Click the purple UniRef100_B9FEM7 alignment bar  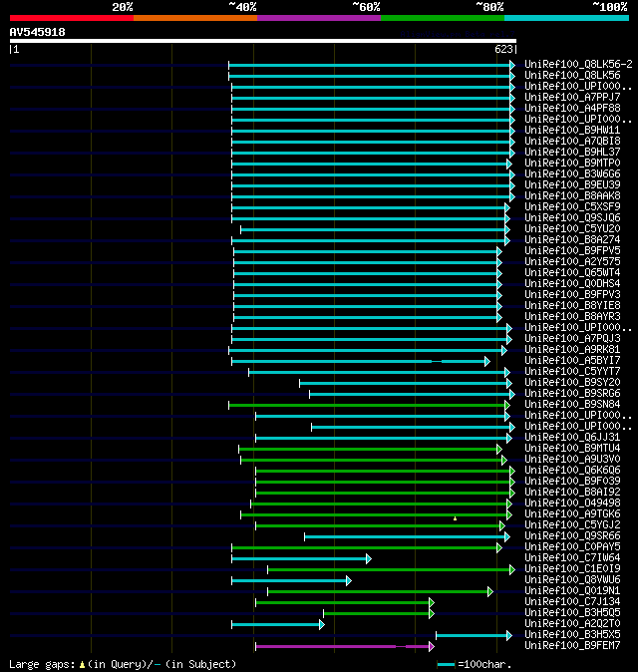[343, 646]
